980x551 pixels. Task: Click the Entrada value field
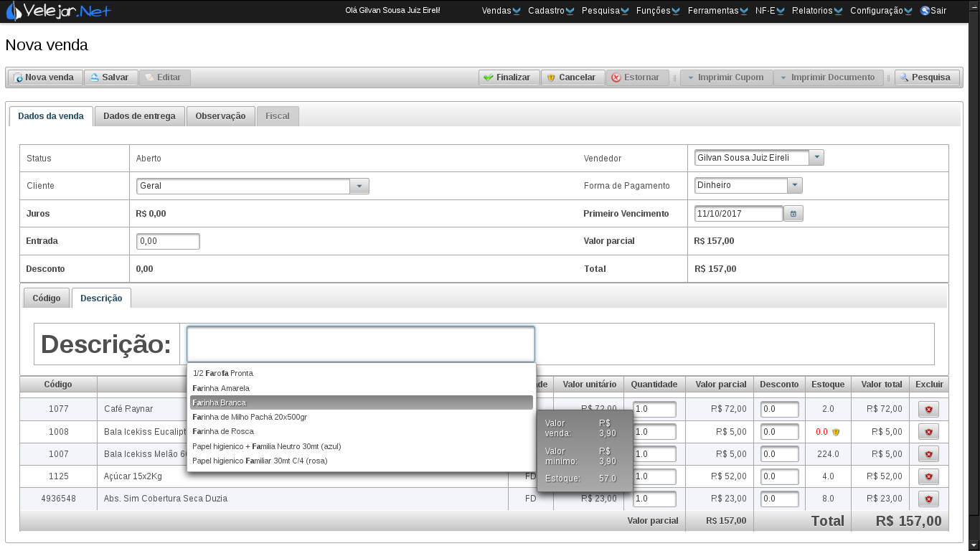pyautogui.click(x=168, y=241)
